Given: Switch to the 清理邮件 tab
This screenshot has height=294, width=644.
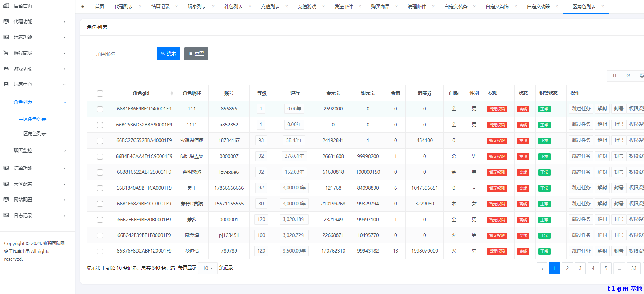Looking at the screenshot, I should coord(417,7).
